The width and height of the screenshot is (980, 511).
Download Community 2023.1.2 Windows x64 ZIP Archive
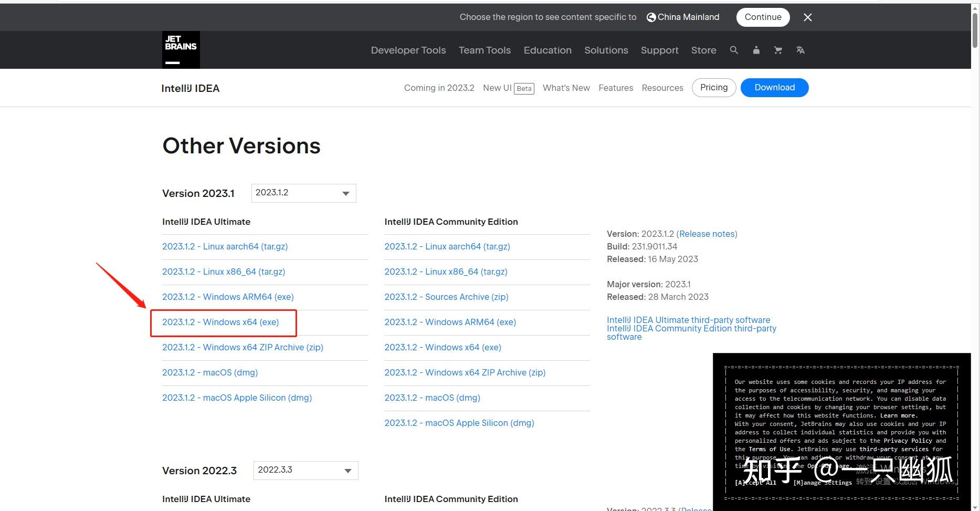pyautogui.click(x=465, y=372)
